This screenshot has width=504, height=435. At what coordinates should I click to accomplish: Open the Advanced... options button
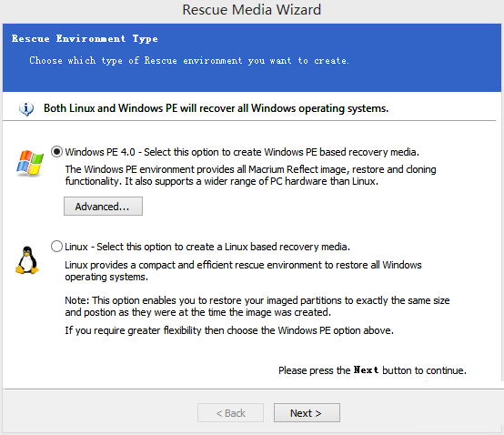click(x=103, y=206)
